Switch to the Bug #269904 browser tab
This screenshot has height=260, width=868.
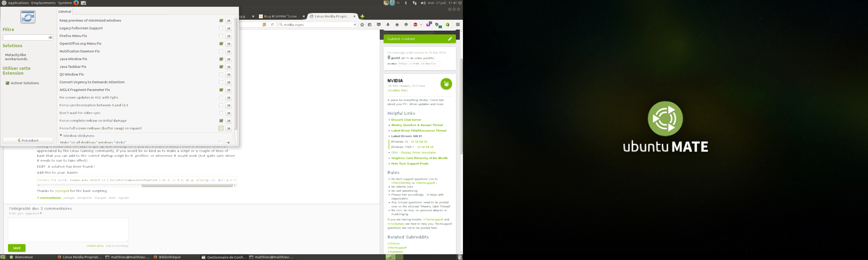pyautogui.click(x=282, y=16)
